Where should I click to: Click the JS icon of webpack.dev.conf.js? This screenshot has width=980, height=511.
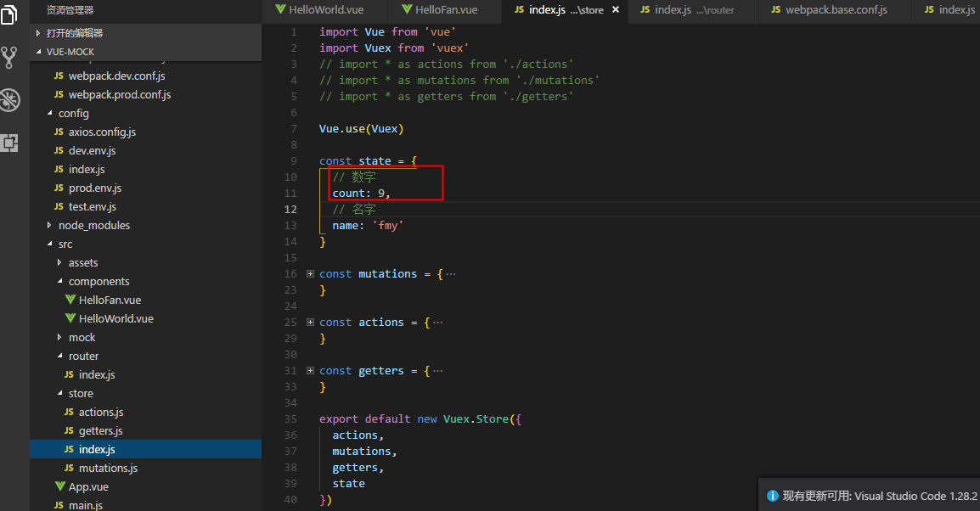pos(59,76)
